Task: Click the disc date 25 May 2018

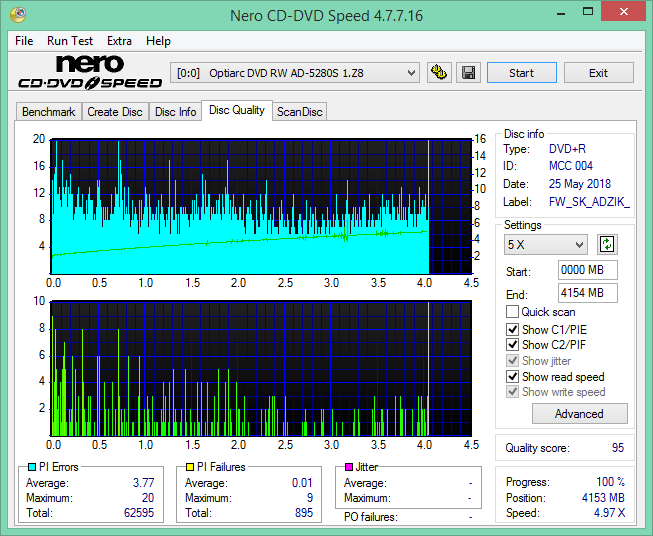Action: click(580, 184)
